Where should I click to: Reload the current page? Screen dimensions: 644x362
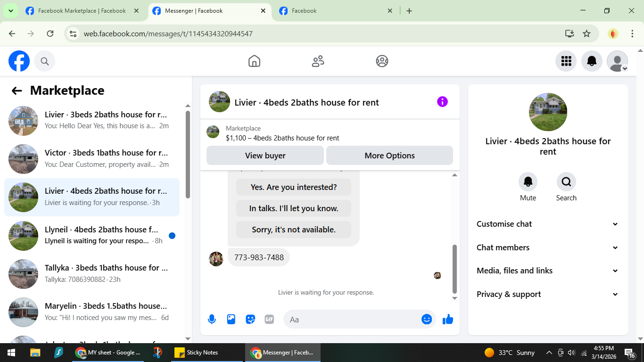click(x=50, y=33)
